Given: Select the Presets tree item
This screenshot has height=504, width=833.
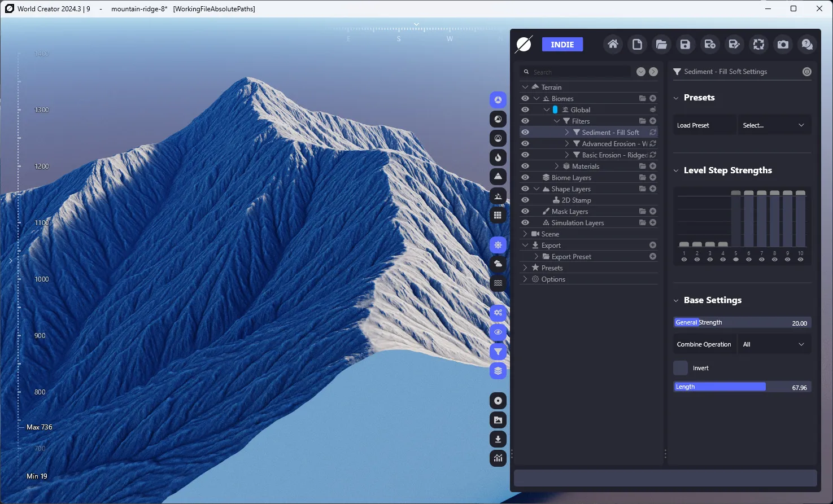Looking at the screenshot, I should pyautogui.click(x=552, y=268).
